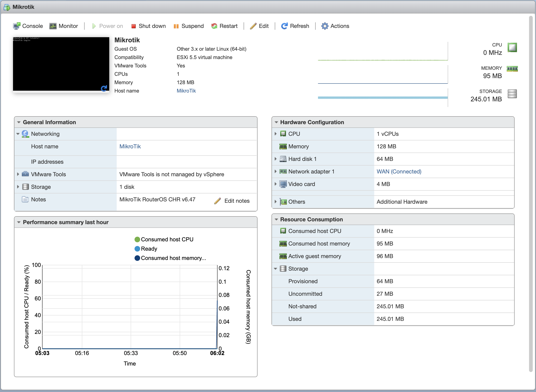
Task: Expand the Network adapter 1 row
Action: point(275,171)
